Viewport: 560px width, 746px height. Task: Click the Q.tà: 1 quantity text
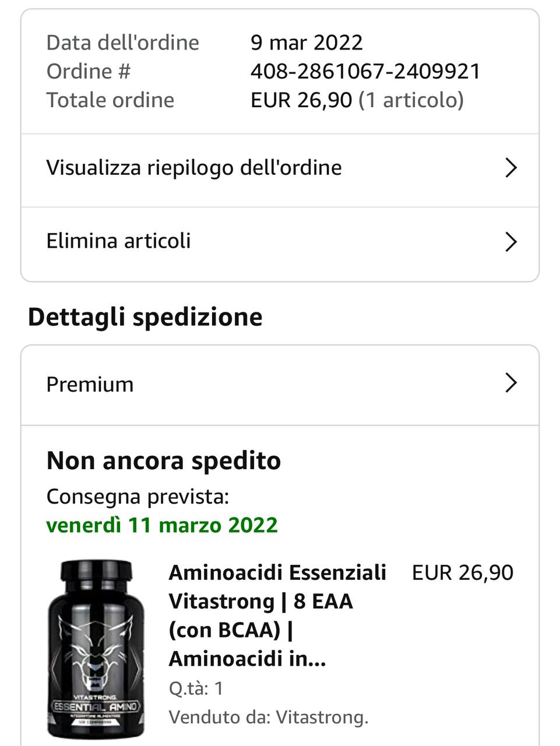196,688
